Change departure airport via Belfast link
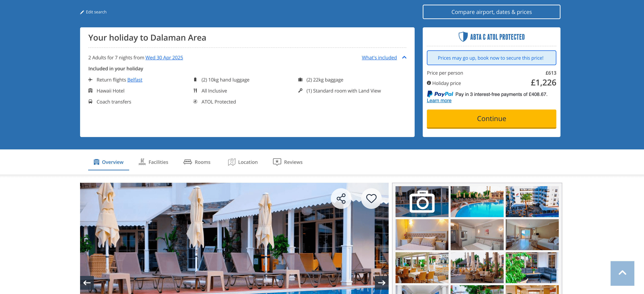644x294 pixels. (x=135, y=80)
